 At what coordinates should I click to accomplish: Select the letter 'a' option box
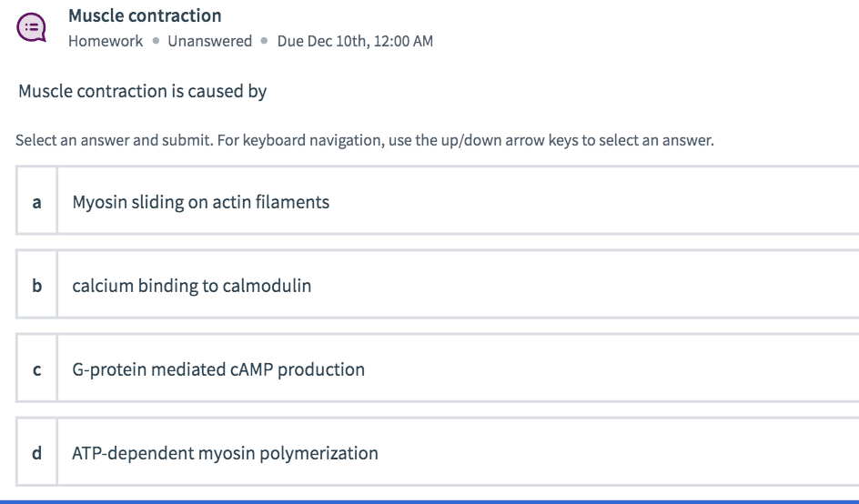click(x=36, y=202)
